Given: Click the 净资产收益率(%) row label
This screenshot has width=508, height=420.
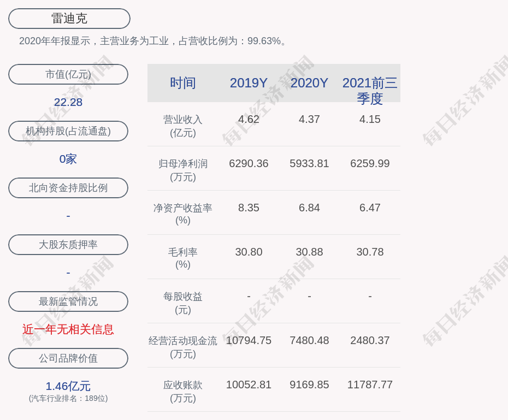Looking at the screenshot, I should 183,214.
